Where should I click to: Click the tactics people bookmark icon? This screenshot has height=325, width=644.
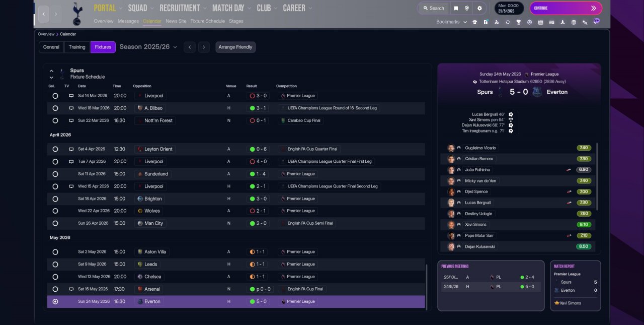point(497,22)
